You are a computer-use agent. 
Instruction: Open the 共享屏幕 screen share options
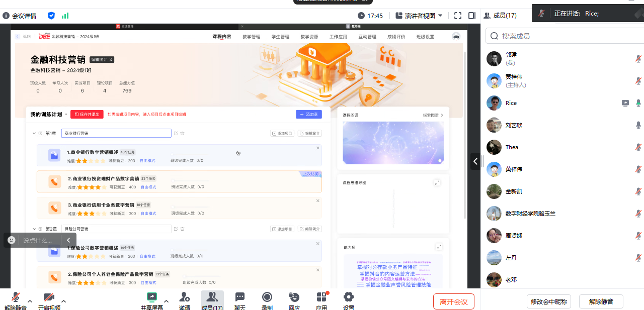[x=151, y=297]
